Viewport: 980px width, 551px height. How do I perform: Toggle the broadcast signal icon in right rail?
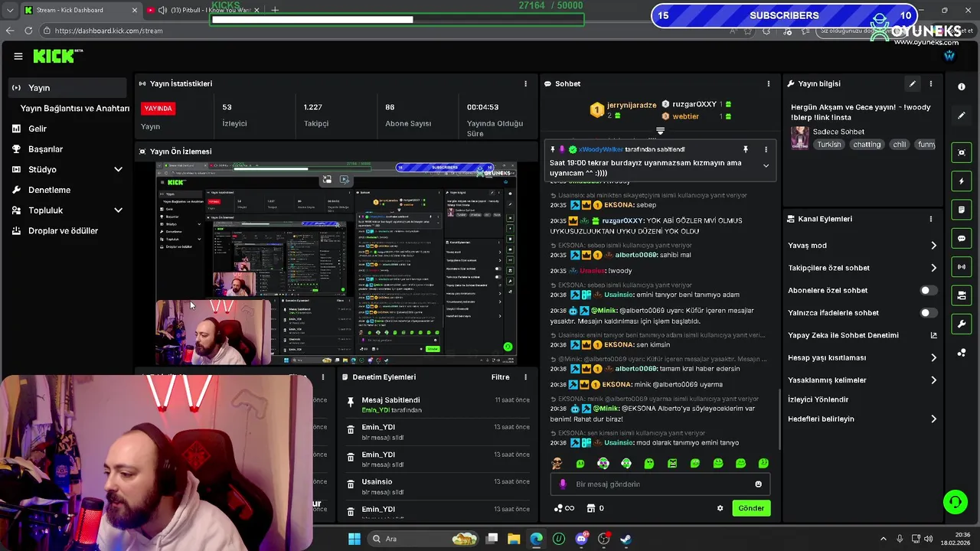(x=962, y=266)
